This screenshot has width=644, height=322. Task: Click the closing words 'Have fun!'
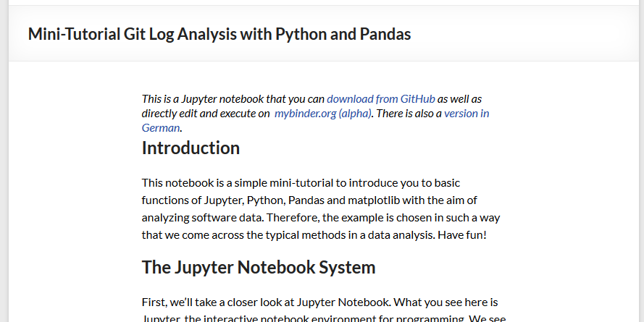click(x=461, y=235)
